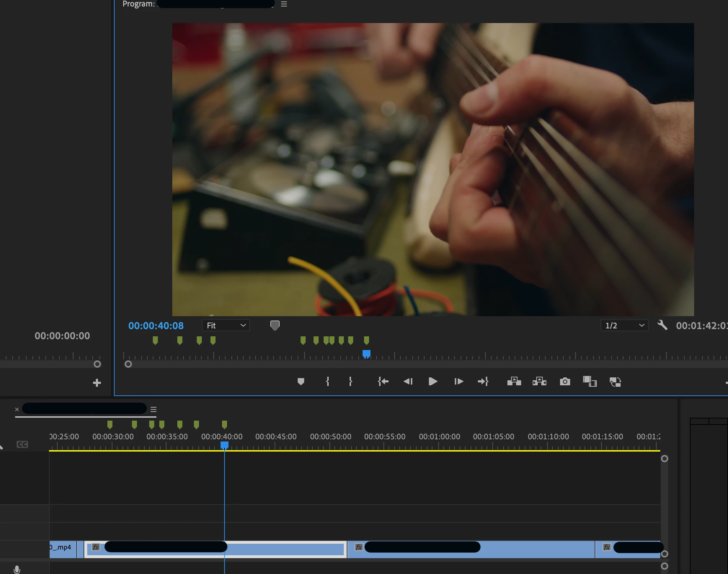728x574 pixels.
Task: Click the Comparison View icon
Action: pyautogui.click(x=590, y=381)
